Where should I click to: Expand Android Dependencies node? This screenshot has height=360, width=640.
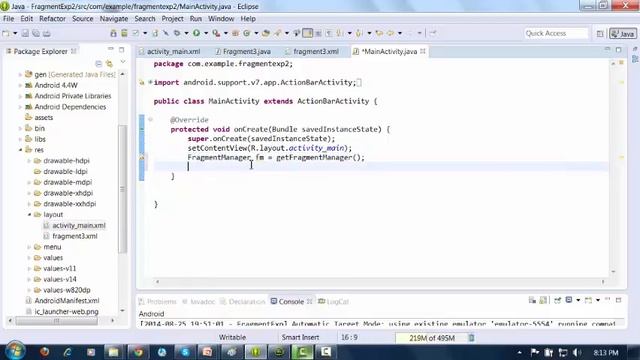coord(20,107)
